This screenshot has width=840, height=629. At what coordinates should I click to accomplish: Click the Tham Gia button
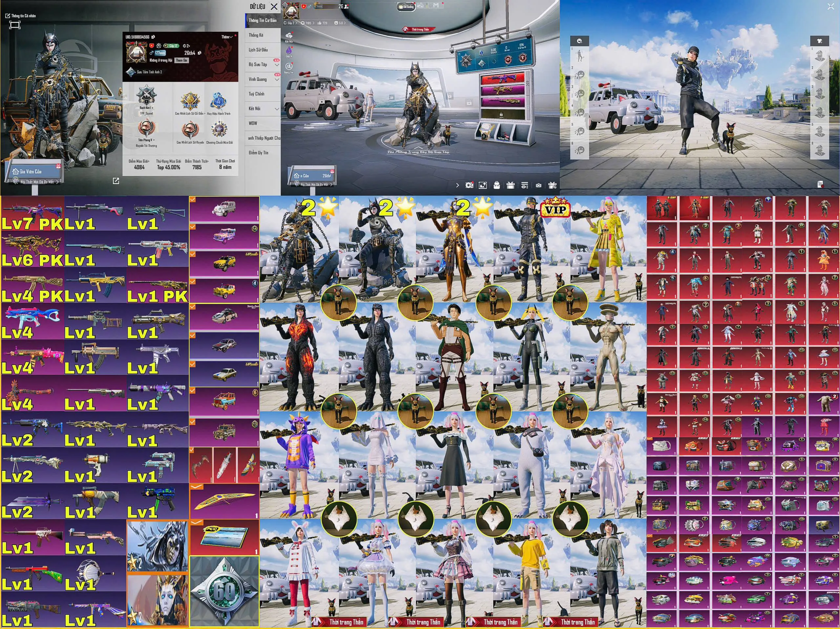(x=181, y=60)
